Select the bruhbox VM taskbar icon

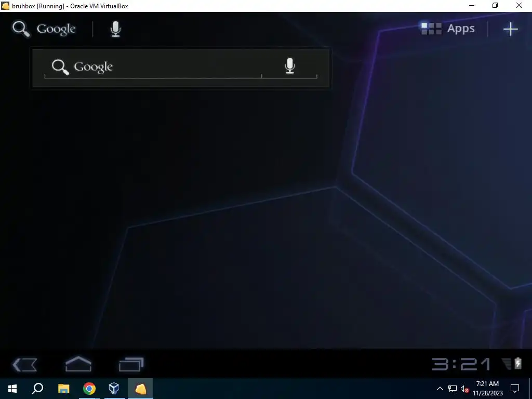click(x=140, y=389)
